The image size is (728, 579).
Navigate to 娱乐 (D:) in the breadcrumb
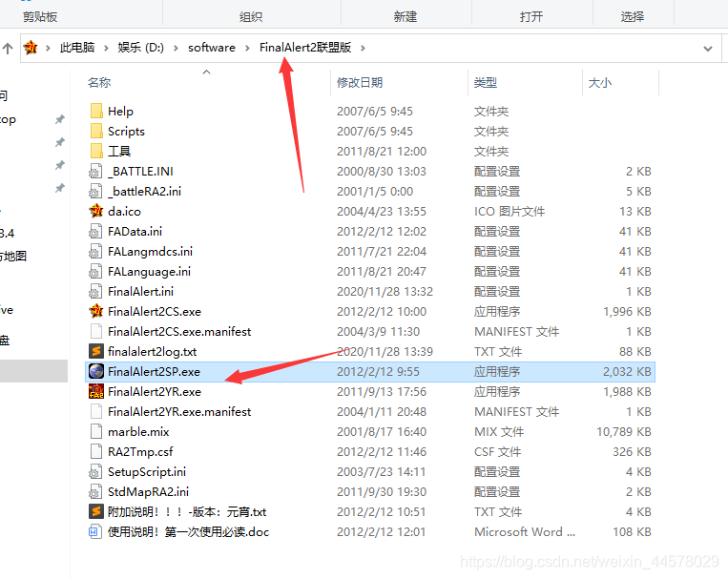coord(140,48)
